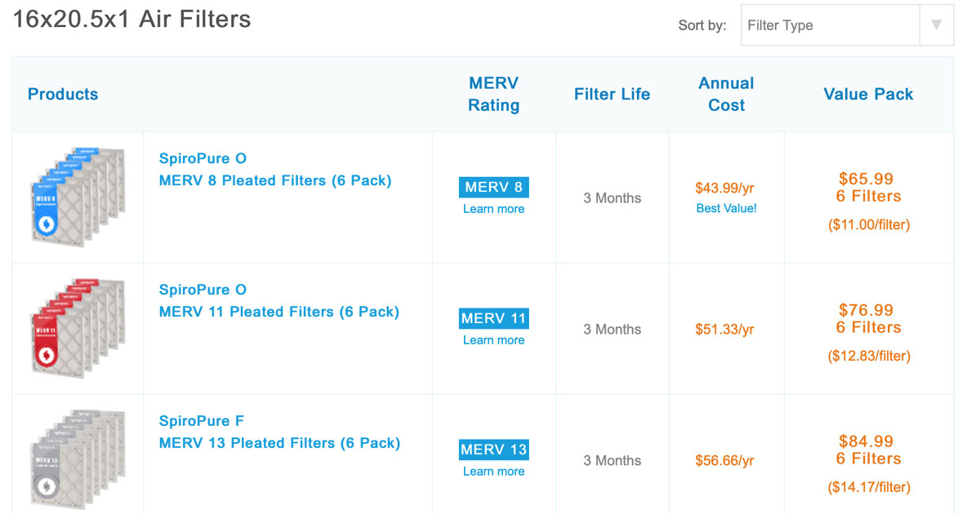Click the MERV 8 filter pack thumbnail
Screen dimensions: 980x514
(77, 198)
